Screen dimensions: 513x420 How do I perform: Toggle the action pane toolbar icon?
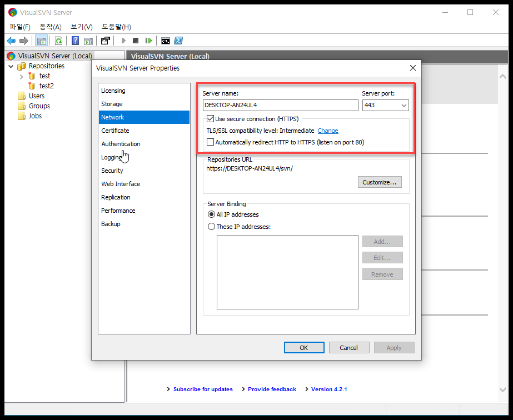click(88, 41)
